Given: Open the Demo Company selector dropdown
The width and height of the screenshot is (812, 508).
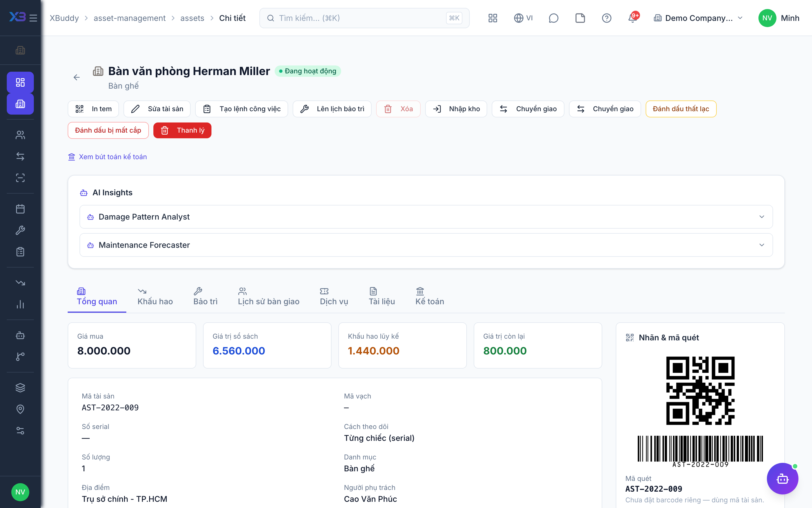Looking at the screenshot, I should [698, 18].
